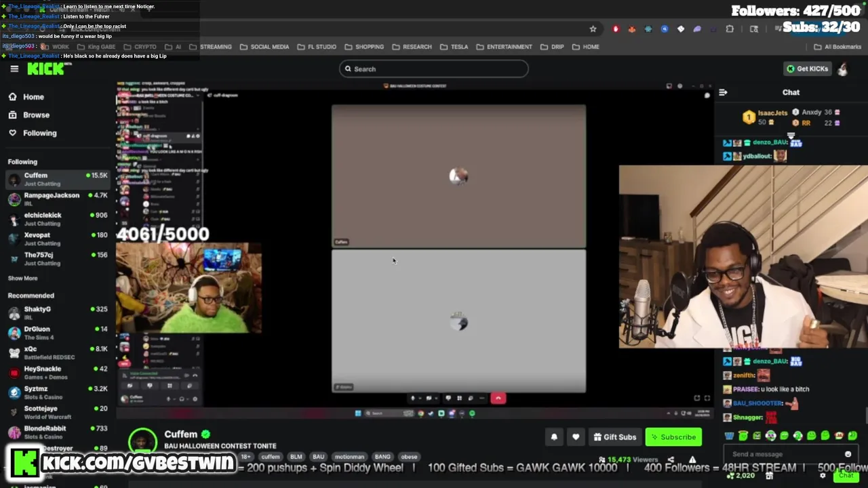Open the DRIP bookmarks folder
This screenshot has width=868, height=488.
pyautogui.click(x=551, y=47)
